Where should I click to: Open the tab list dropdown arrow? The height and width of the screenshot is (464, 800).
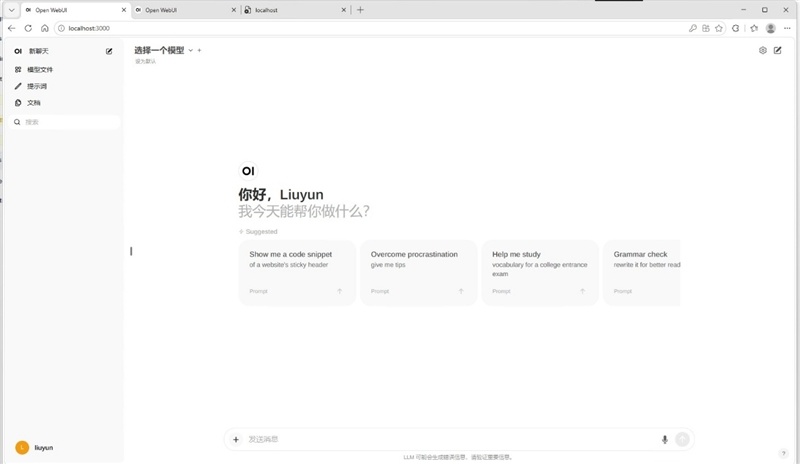click(x=11, y=10)
